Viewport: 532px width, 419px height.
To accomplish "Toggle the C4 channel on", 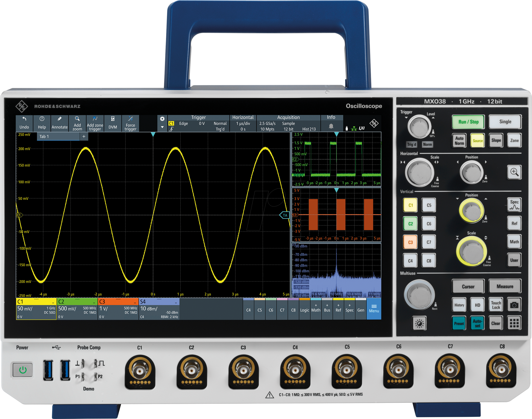I will pos(248,310).
